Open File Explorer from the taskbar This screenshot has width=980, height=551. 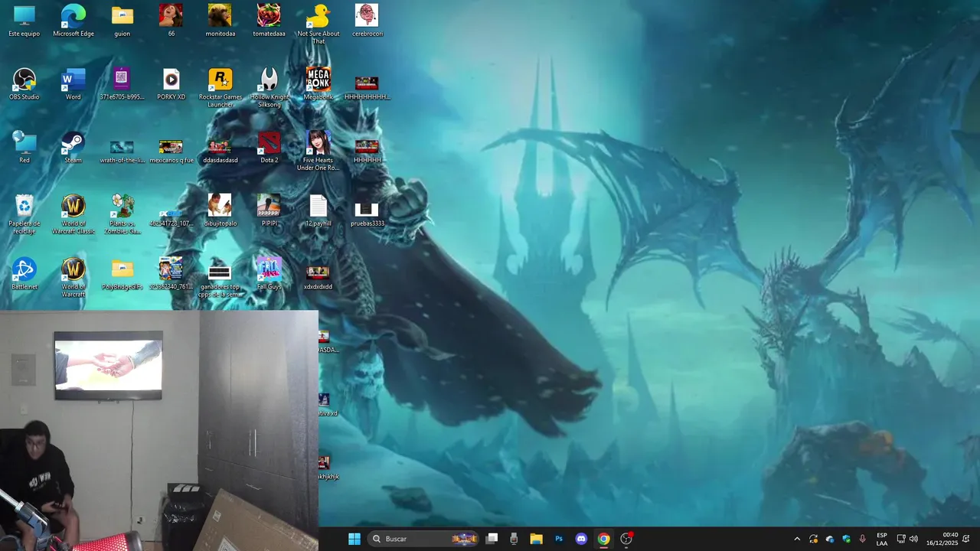536,539
